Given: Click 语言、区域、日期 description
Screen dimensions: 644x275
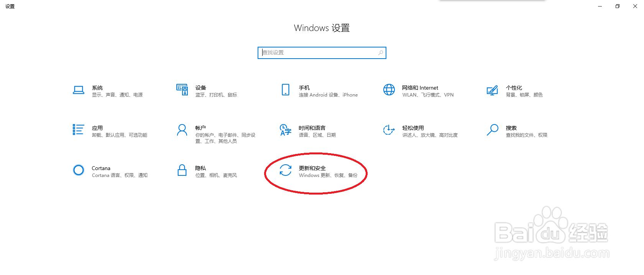Looking at the screenshot, I should tap(317, 135).
